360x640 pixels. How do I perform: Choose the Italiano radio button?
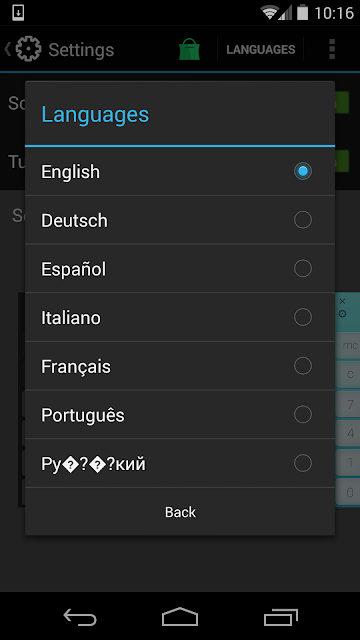[x=302, y=317]
